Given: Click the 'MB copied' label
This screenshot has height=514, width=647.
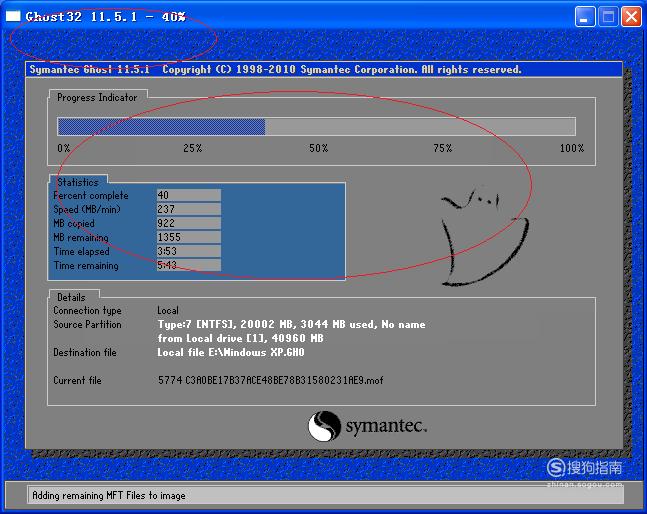Looking at the screenshot, I should [74, 224].
